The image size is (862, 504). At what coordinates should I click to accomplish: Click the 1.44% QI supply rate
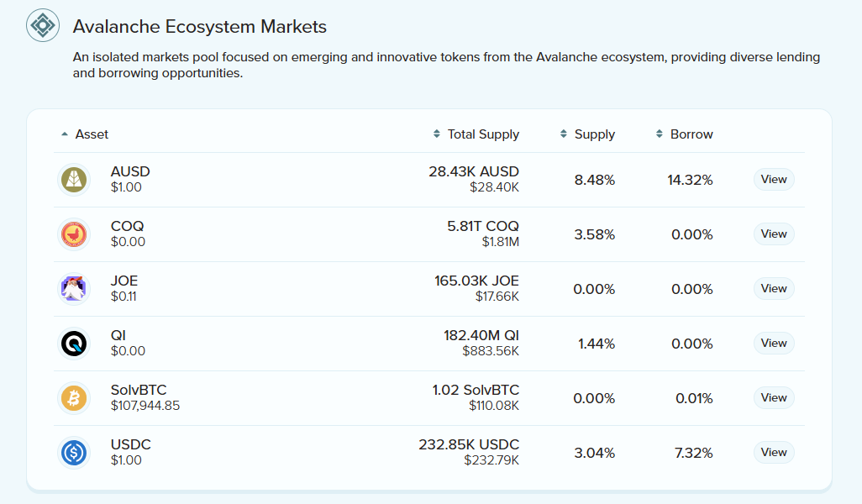point(597,344)
